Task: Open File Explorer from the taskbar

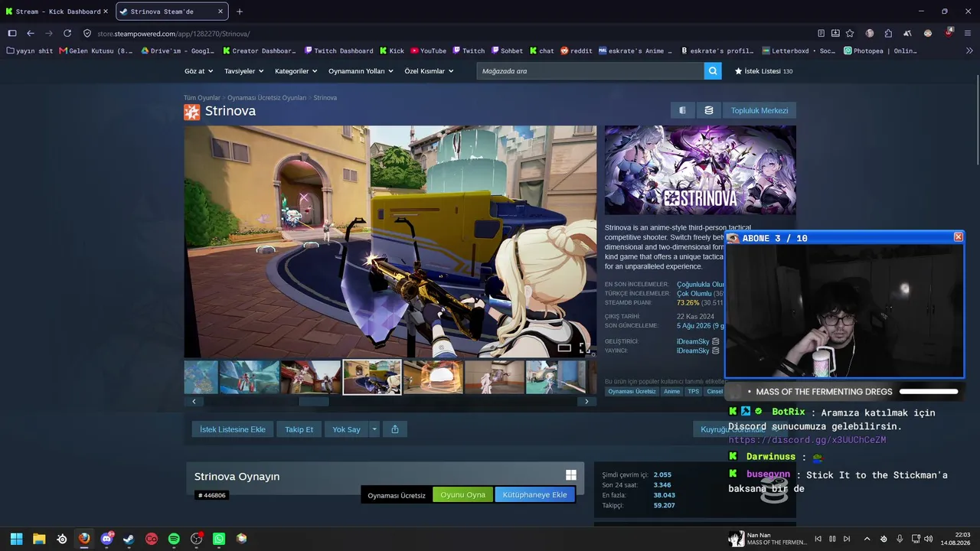Action: pyautogui.click(x=39, y=539)
